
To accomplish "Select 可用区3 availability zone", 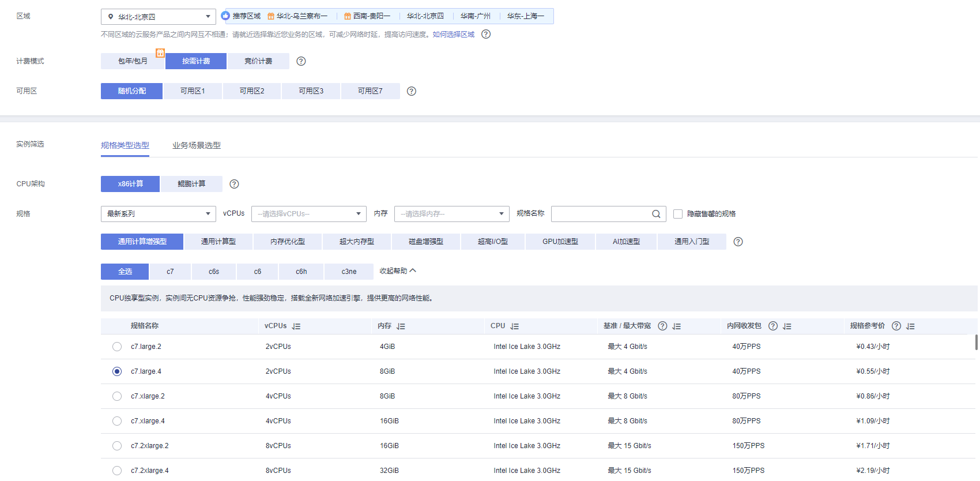I will click(x=311, y=91).
